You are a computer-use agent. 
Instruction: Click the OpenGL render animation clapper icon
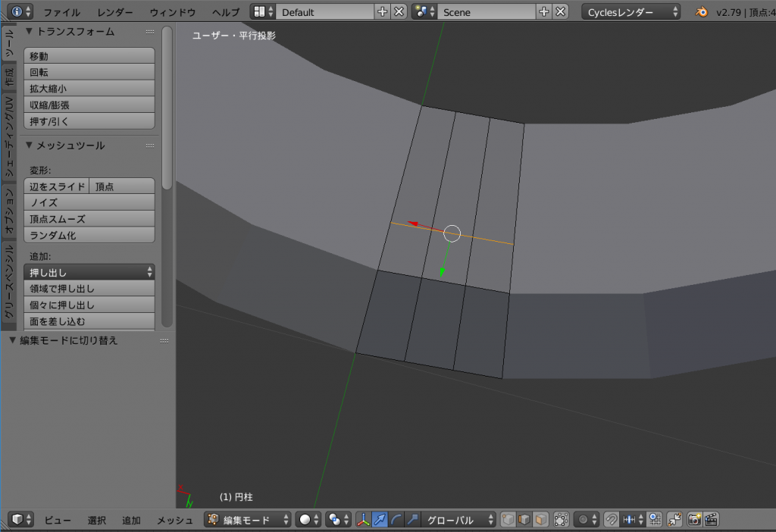pyautogui.click(x=711, y=520)
